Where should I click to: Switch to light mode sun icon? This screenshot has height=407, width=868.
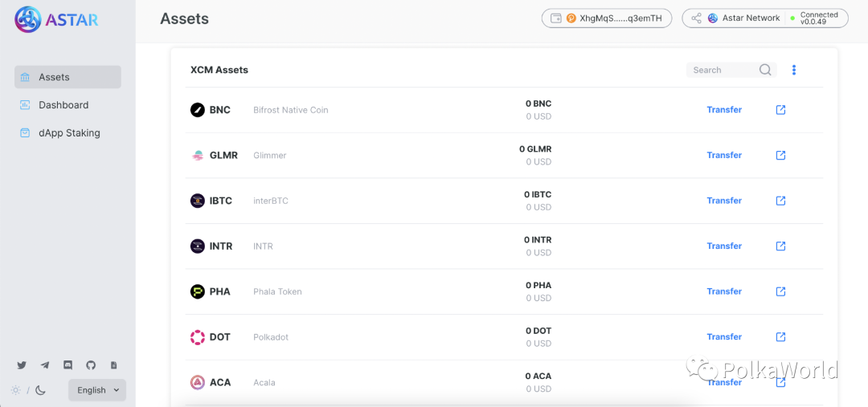15,391
